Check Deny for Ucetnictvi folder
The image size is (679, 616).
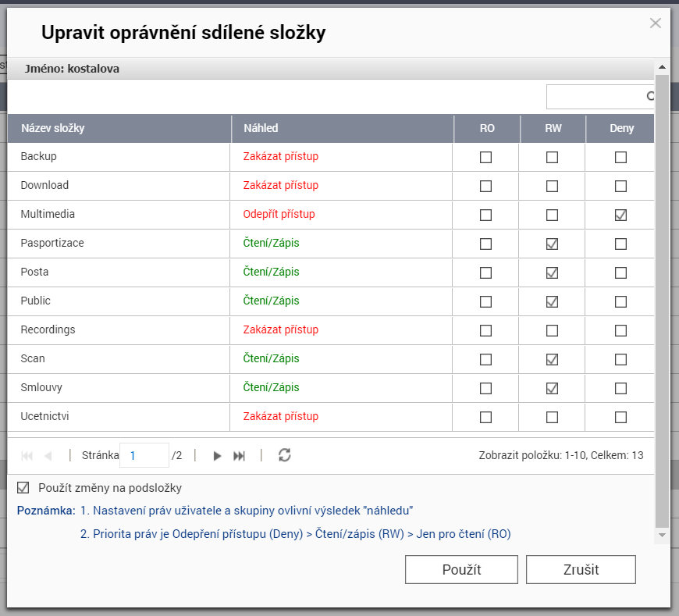click(620, 417)
